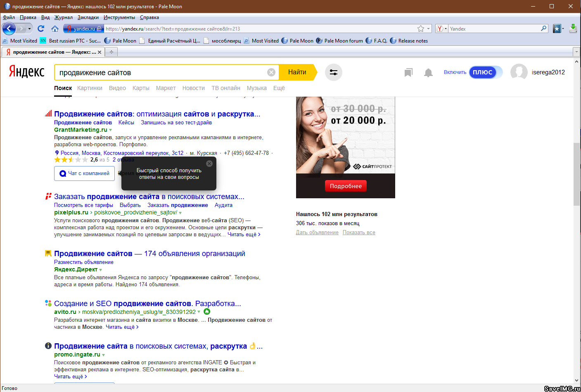Viewport: 581px width, 392px height.
Task: Click the yandex.ru site identity button
Action: click(x=83, y=29)
